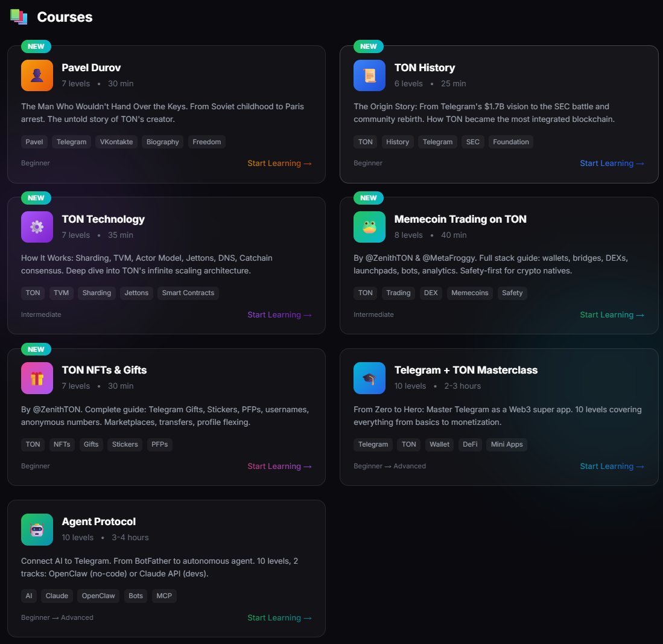Start Learning Telegram + TON Masterclass
This screenshot has height=644, width=663.
(x=612, y=467)
